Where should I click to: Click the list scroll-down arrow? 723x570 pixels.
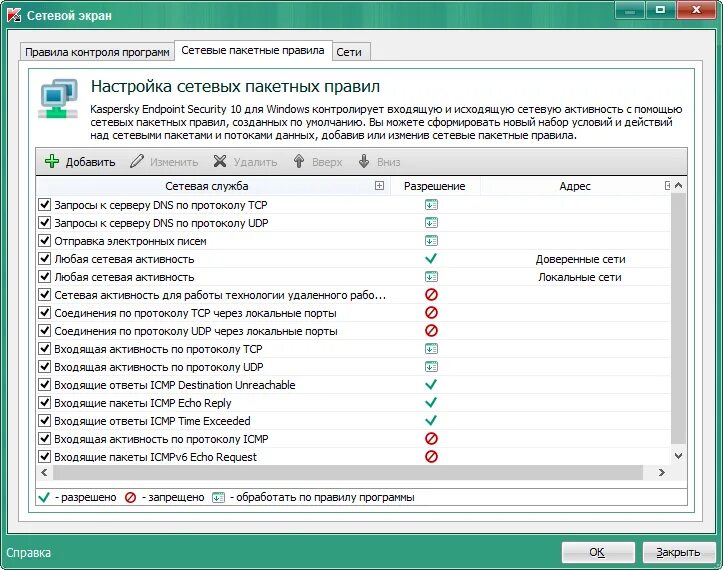pyautogui.click(x=678, y=456)
